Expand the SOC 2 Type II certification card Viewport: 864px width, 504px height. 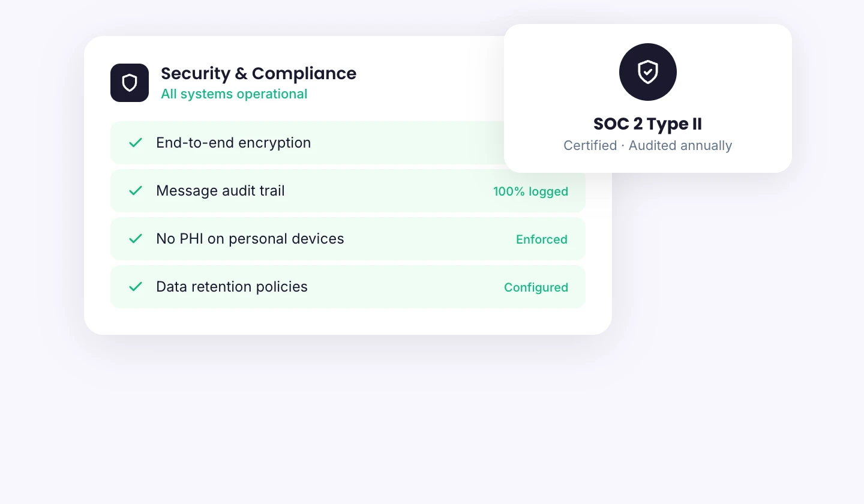[648, 98]
